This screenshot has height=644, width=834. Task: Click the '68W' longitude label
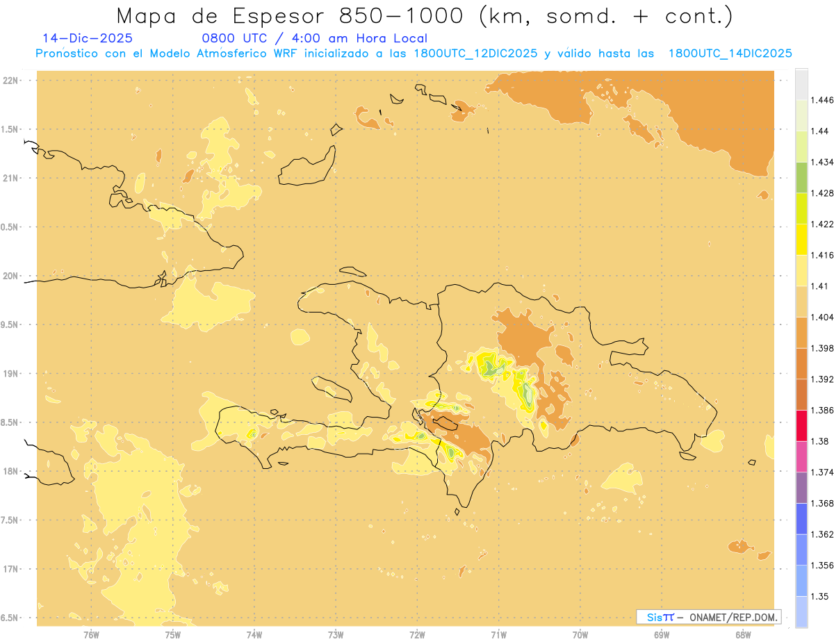pos(743,634)
